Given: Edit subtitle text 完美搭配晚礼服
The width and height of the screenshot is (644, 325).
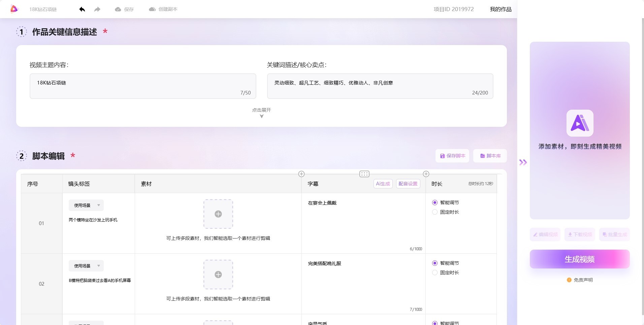Looking at the screenshot, I should coord(325,263).
